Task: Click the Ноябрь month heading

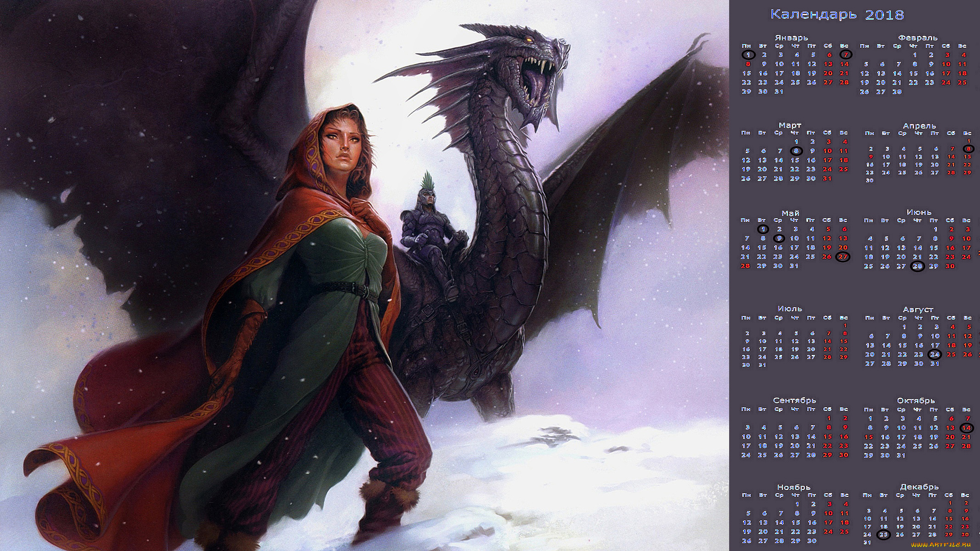Action: (x=793, y=487)
